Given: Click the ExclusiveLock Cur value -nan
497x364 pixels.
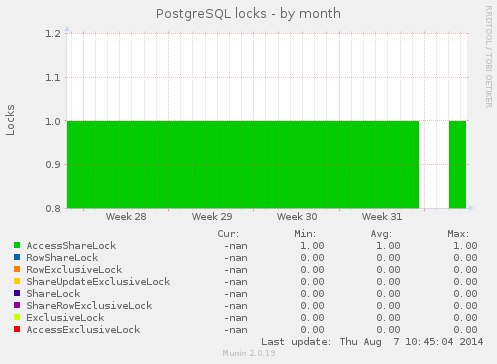Looking at the screenshot, I should pyautogui.click(x=236, y=318).
